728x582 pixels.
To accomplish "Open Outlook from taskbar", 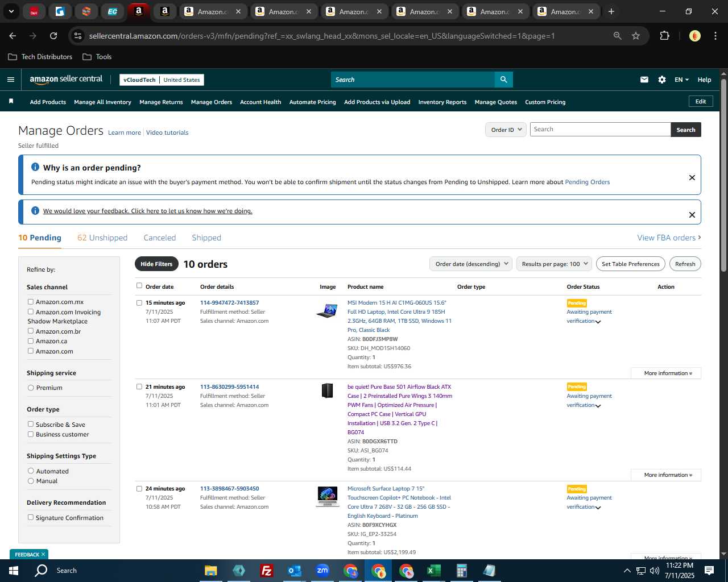I will pos(294,571).
